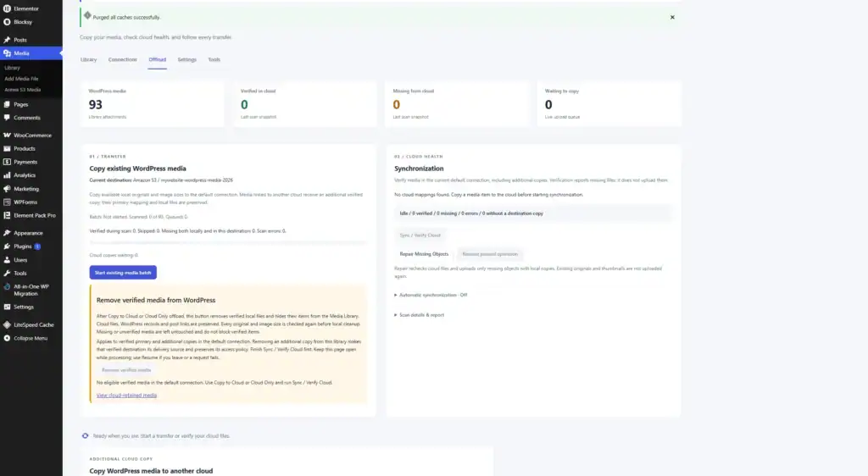Screen dimensions: 868x476
Task: Click the All-in-One WP Migration icon
Action: [7, 286]
